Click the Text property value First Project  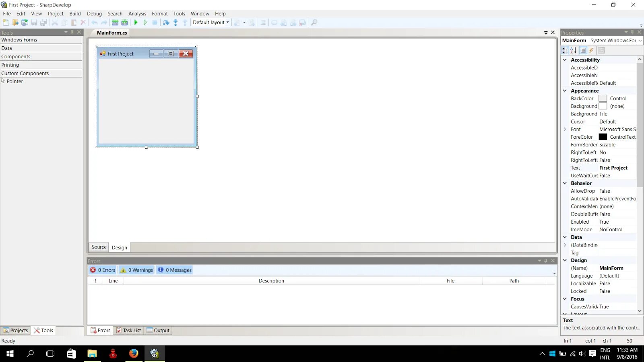click(613, 168)
